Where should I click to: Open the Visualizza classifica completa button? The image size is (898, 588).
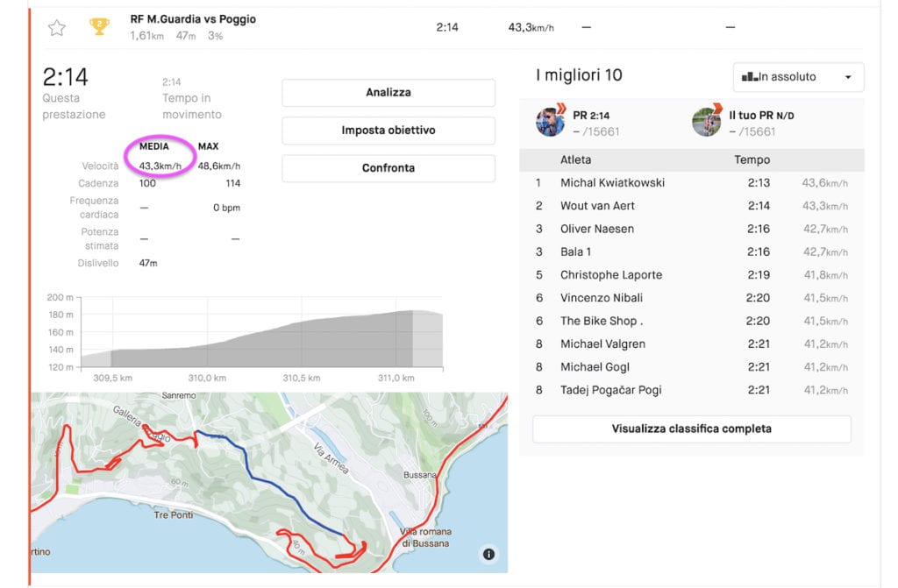coord(691,429)
